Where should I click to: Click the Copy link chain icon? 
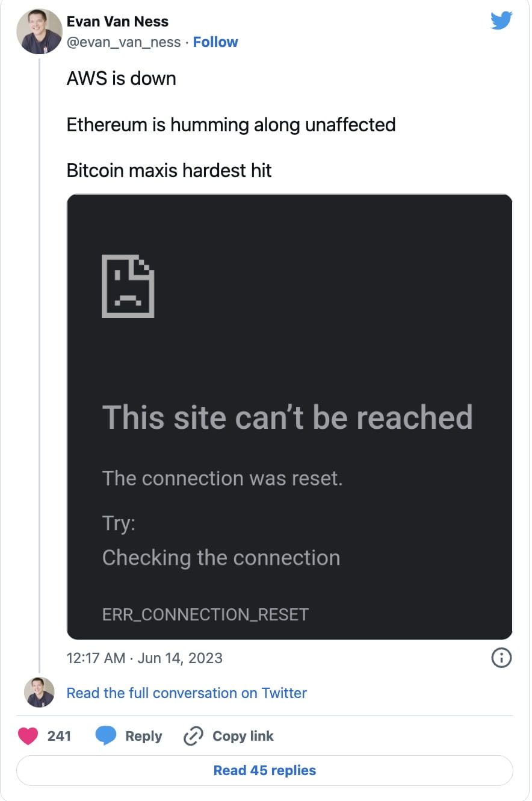(x=193, y=736)
